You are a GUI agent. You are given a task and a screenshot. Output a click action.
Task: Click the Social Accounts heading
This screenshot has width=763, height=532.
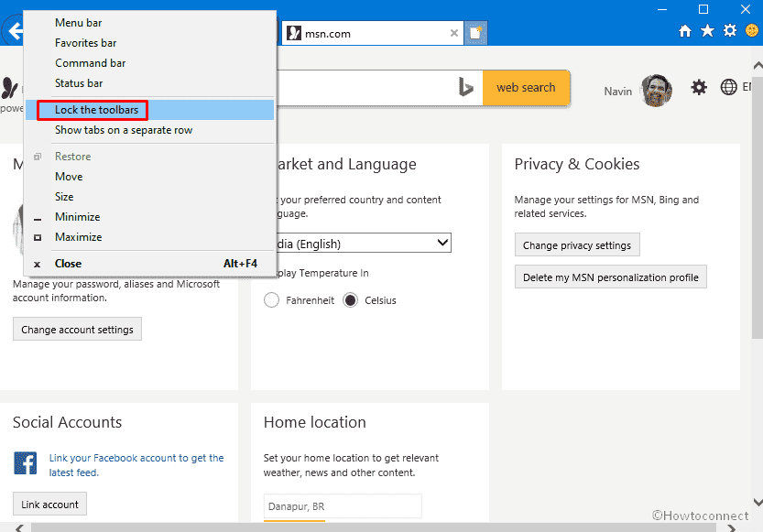(x=67, y=422)
